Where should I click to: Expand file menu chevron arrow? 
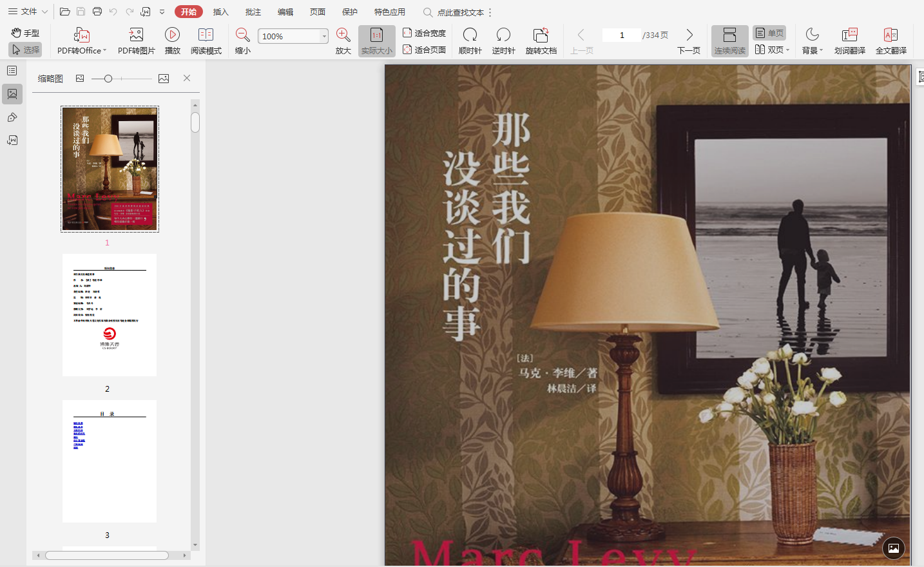point(44,12)
